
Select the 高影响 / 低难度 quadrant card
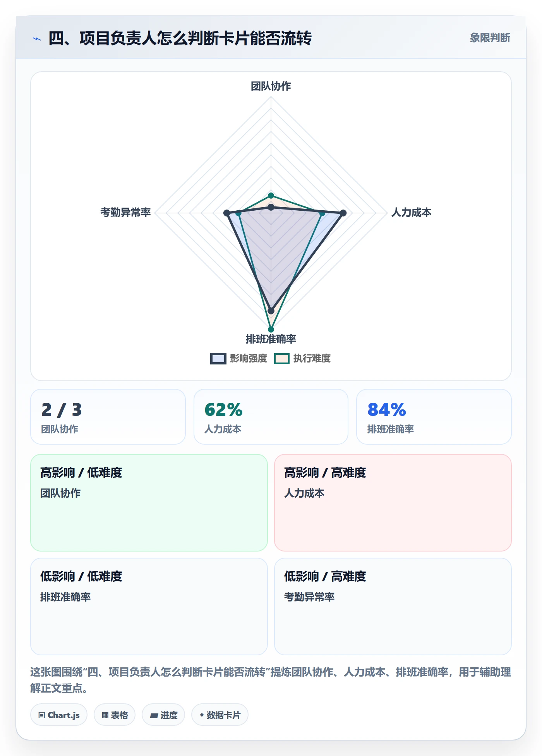(149, 503)
